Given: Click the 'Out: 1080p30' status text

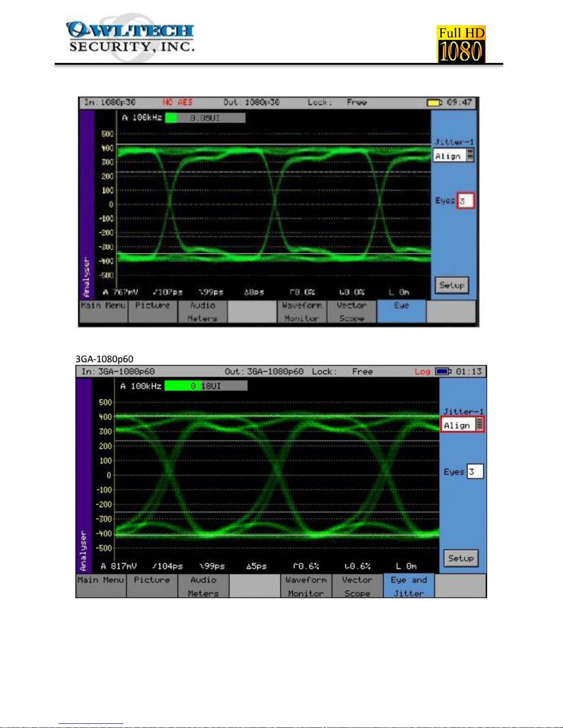Looking at the screenshot, I should tap(251, 102).
